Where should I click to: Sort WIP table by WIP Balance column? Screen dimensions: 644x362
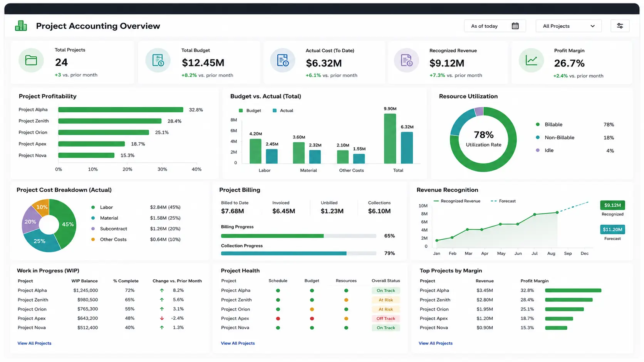pos(84,281)
